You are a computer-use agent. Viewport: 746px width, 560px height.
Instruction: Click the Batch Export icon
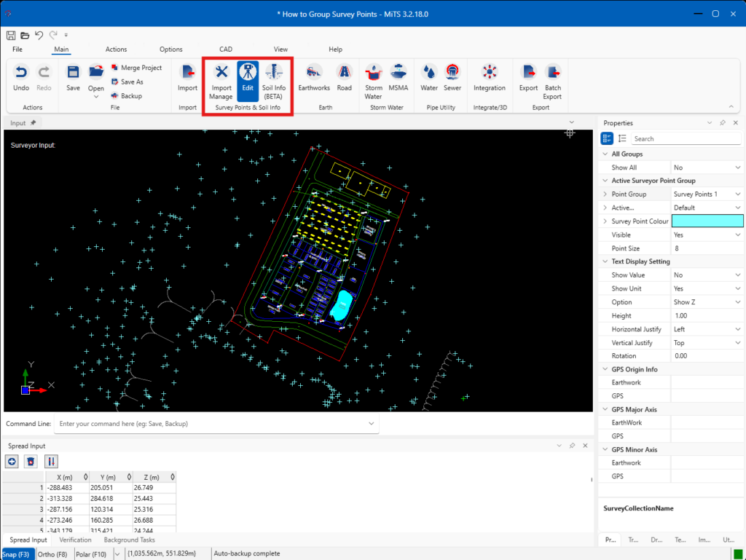click(552, 82)
